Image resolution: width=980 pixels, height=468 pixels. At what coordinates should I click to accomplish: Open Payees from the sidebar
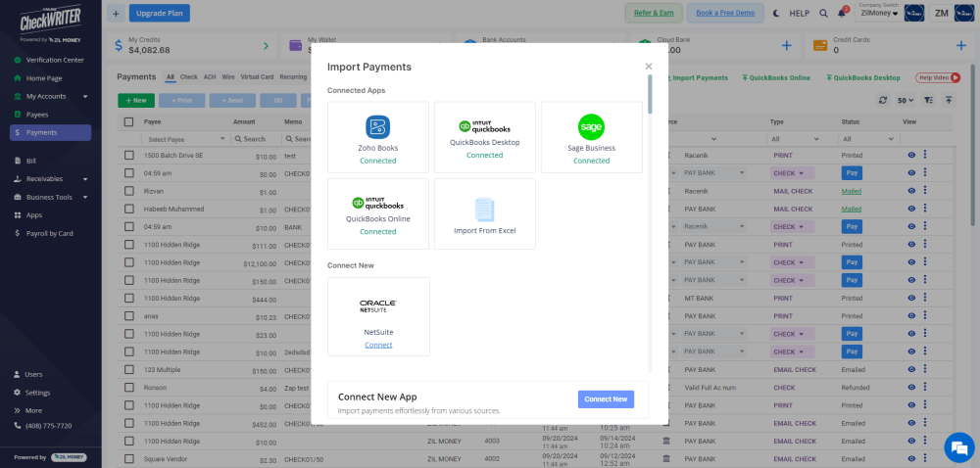(x=37, y=115)
